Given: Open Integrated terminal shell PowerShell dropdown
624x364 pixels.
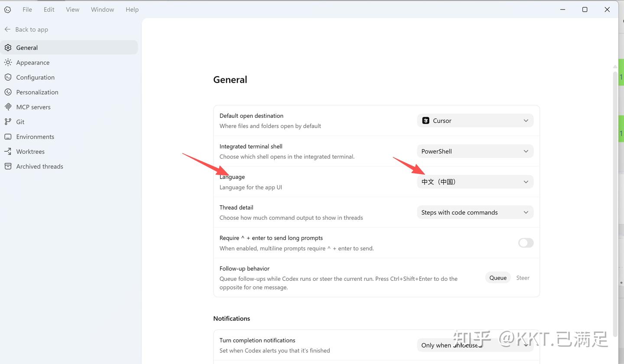Looking at the screenshot, I should click(475, 151).
